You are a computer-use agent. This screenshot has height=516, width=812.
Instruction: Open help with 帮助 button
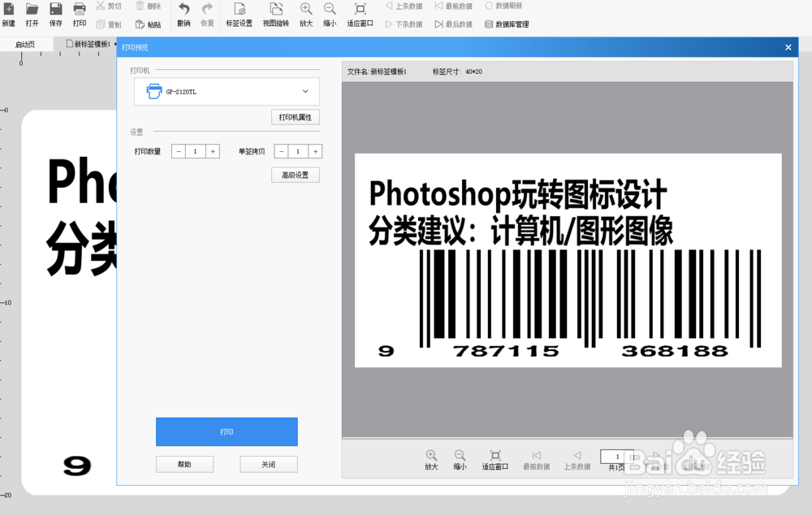(184, 464)
